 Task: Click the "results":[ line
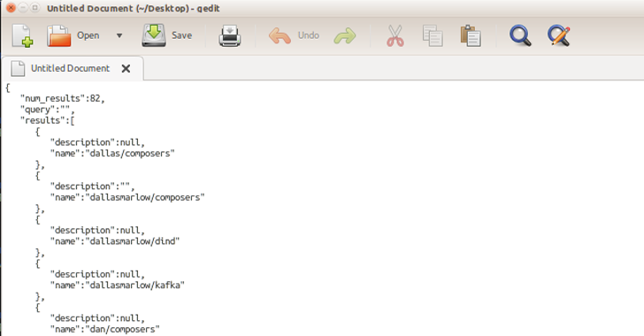[48, 121]
